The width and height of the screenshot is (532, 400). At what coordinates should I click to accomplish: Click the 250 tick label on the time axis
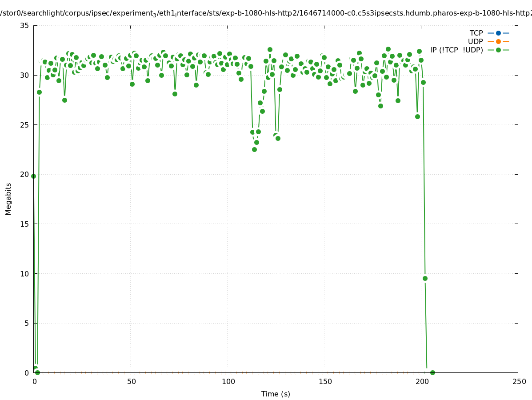tap(519, 381)
